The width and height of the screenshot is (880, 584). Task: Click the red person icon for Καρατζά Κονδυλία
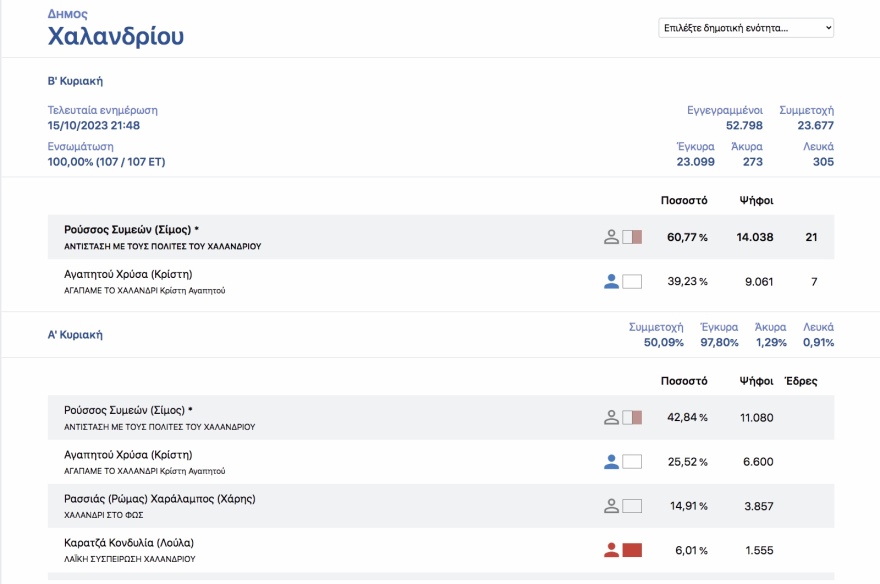(x=611, y=550)
